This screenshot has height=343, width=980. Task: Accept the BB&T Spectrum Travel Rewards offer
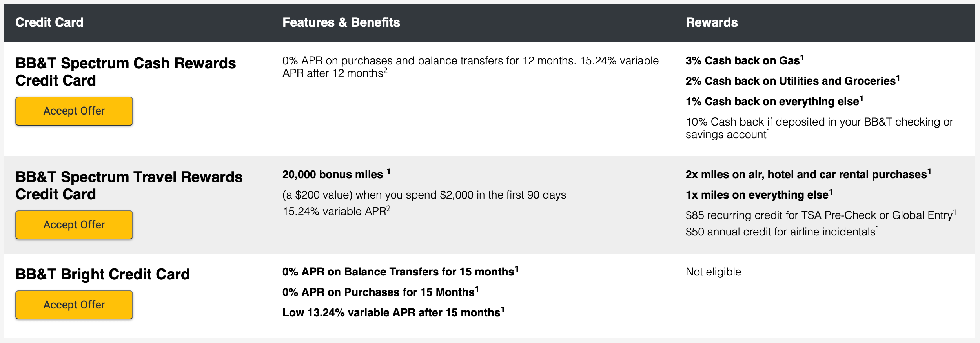pyautogui.click(x=73, y=224)
